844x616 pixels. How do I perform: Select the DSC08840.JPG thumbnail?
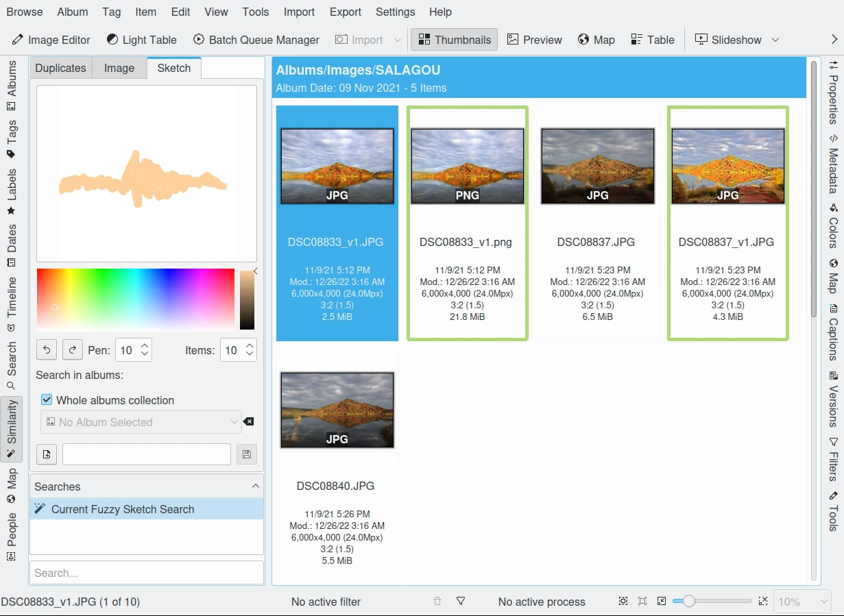click(337, 410)
